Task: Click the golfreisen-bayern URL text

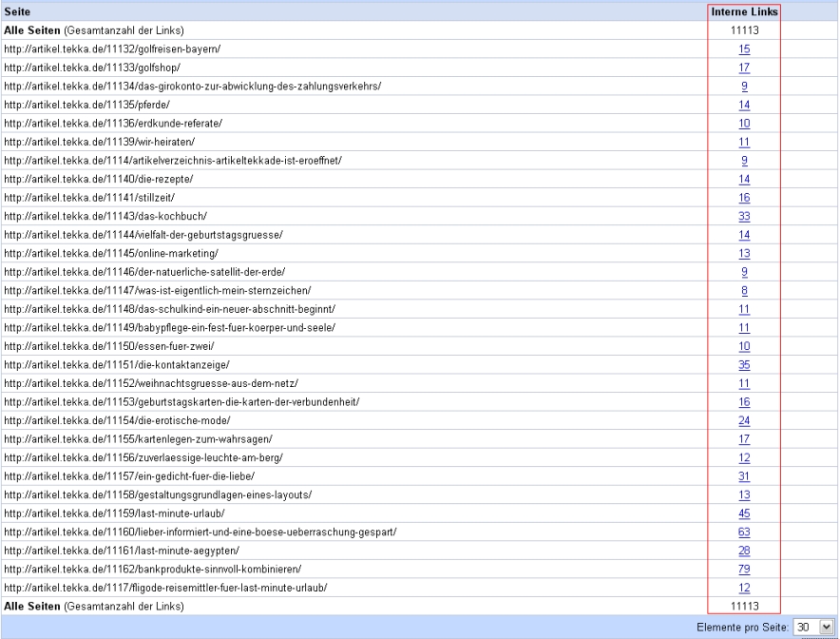Action: [112, 49]
